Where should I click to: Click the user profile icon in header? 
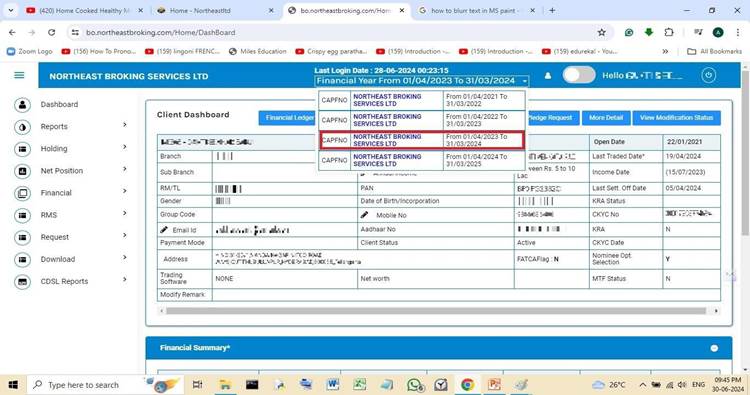(x=548, y=76)
